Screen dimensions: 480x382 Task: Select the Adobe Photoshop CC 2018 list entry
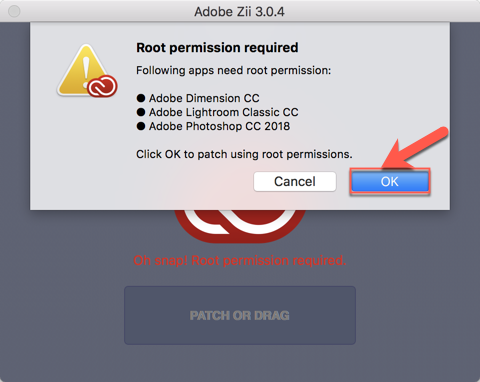tap(219, 126)
